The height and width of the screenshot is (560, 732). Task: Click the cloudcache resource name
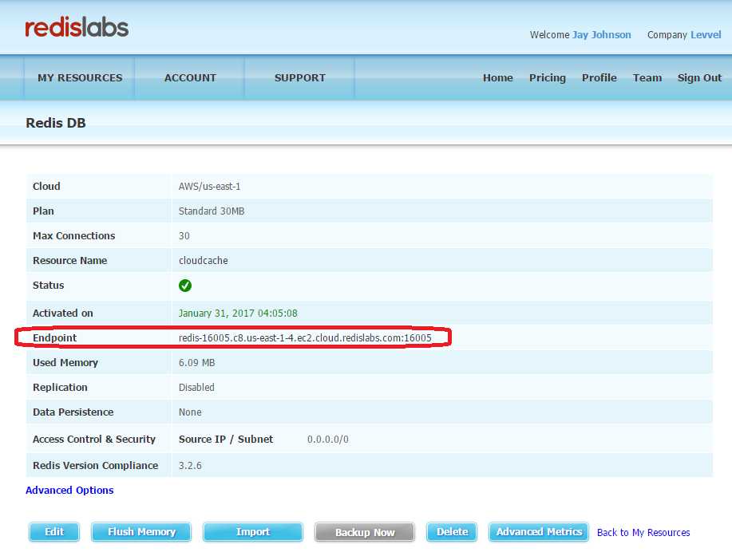[203, 261]
